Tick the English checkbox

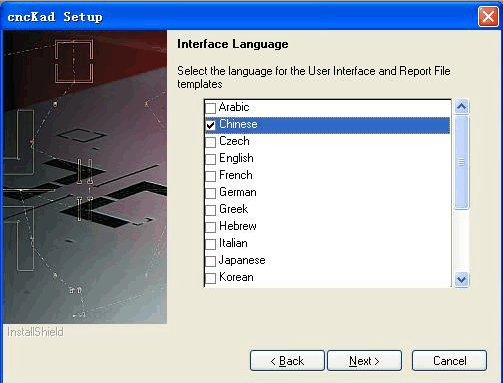coord(210,159)
